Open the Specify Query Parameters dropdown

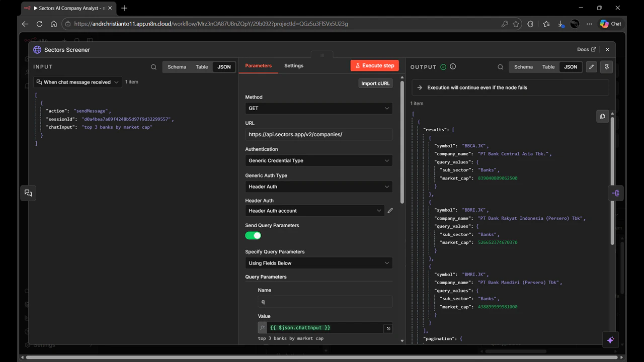pos(319,263)
